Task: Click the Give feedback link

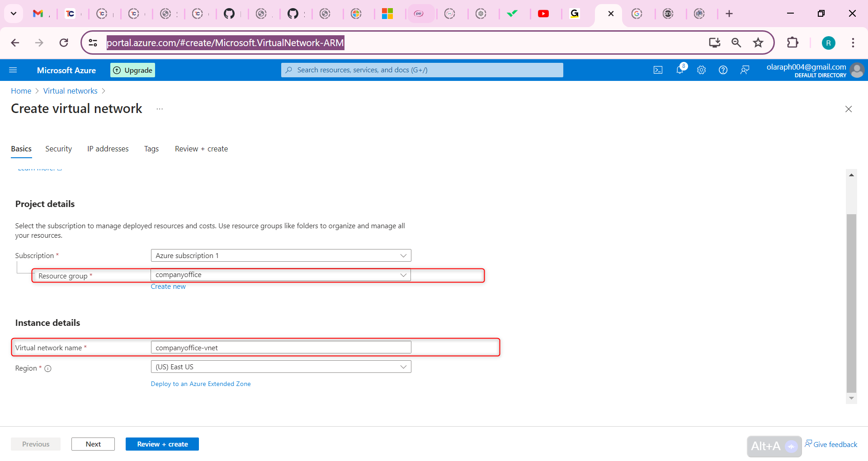Action: pyautogui.click(x=831, y=444)
